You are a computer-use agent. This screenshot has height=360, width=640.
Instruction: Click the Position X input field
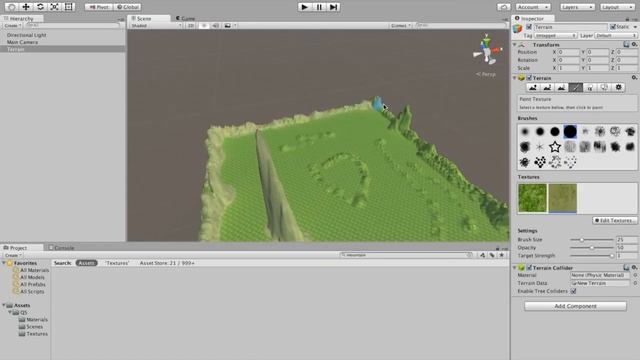pyautogui.click(x=569, y=52)
